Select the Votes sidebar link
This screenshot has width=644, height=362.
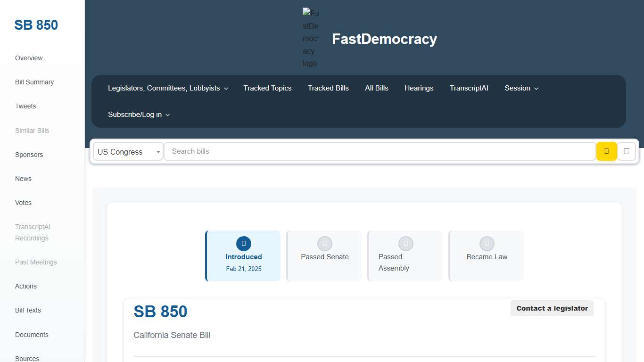[23, 203]
